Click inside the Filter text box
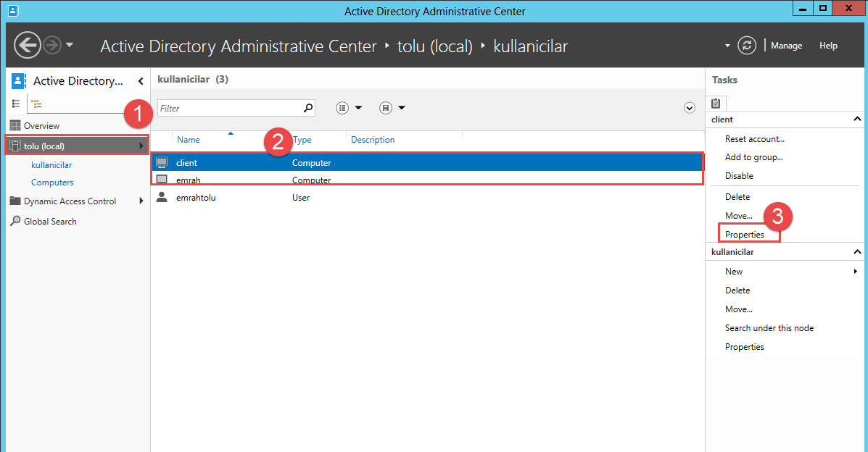The height and width of the screenshot is (452, 868). (228, 108)
